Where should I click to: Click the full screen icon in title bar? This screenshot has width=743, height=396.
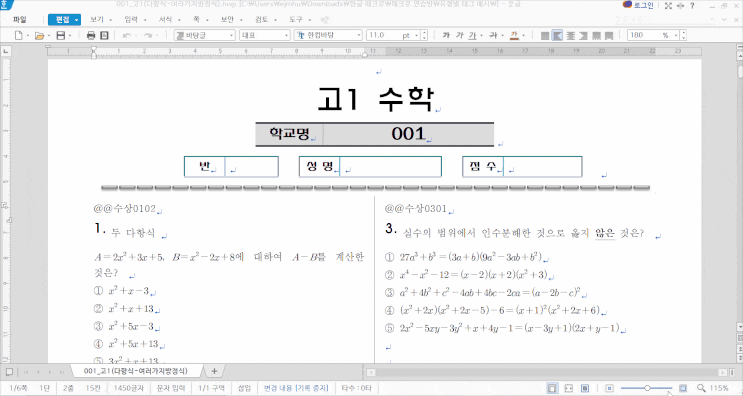(x=668, y=6)
